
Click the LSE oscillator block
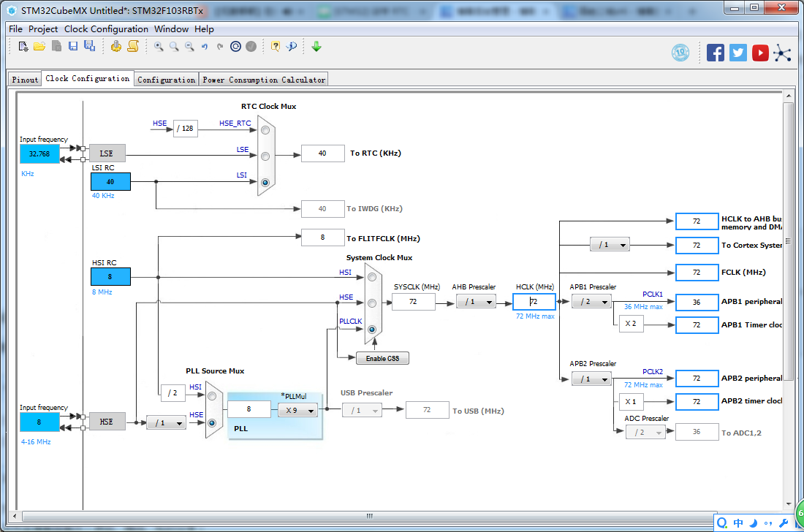tap(107, 153)
